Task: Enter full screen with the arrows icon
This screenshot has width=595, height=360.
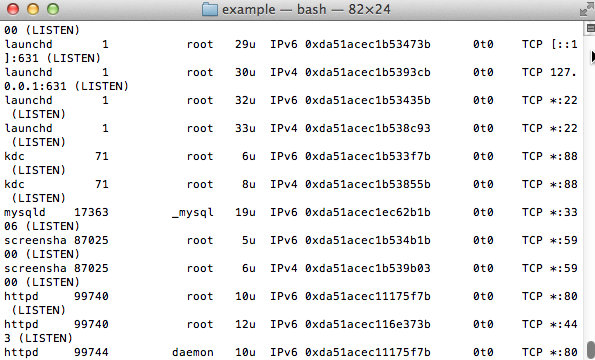Action: click(x=587, y=9)
